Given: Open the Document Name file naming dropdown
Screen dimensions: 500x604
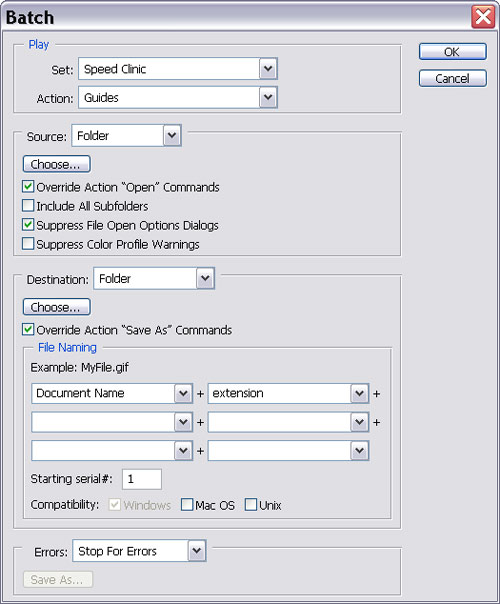Looking at the screenshot, I should pyautogui.click(x=112, y=393).
